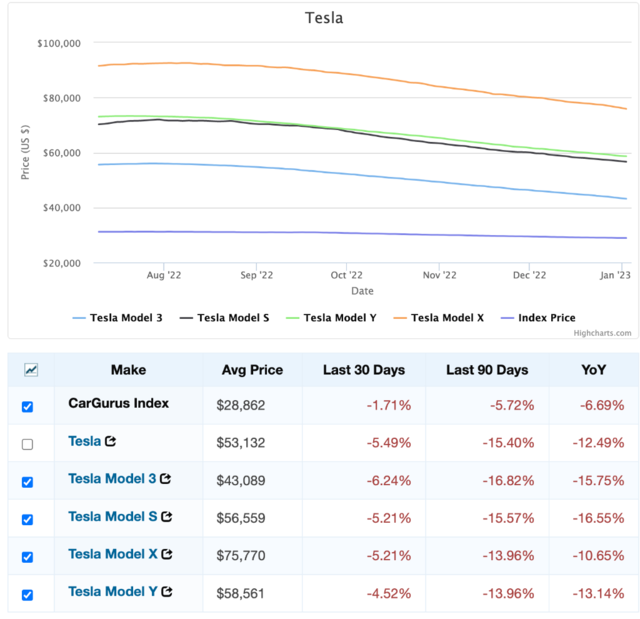Disable the Tesla Model S checkbox
The width and height of the screenshot is (640, 619).
[x=27, y=519]
